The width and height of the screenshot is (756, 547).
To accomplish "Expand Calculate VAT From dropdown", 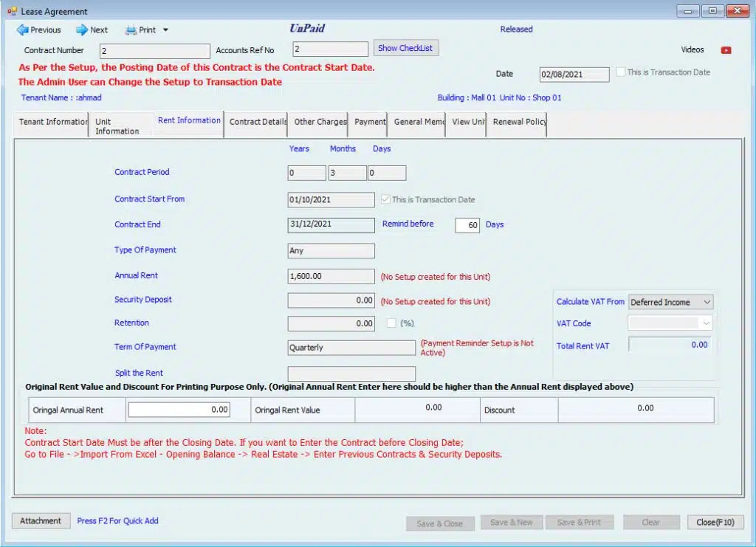I will click(x=707, y=302).
